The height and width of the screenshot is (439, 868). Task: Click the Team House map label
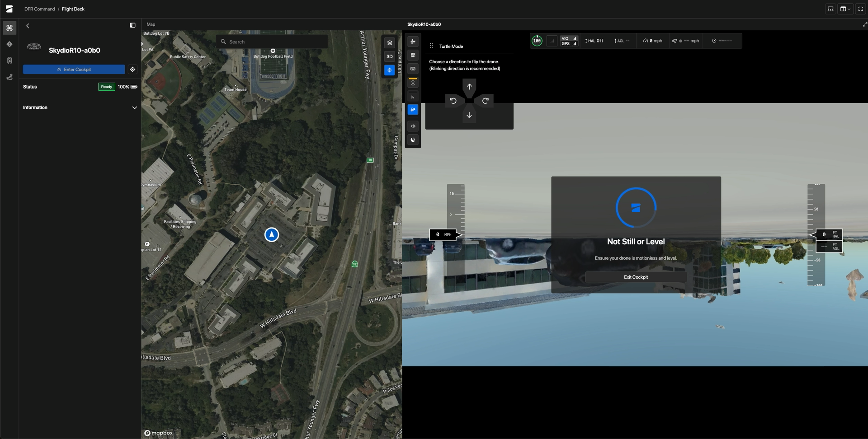pyautogui.click(x=236, y=89)
